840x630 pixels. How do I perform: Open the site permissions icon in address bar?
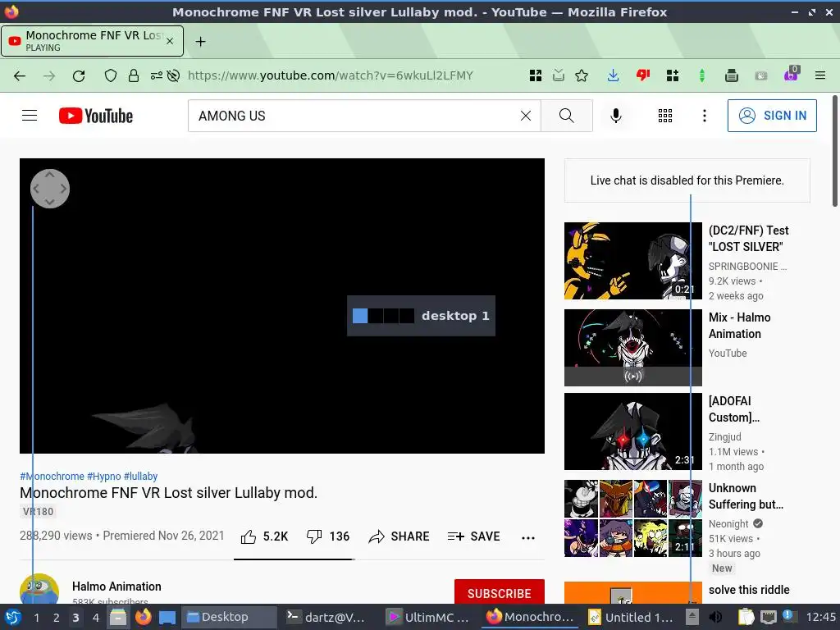point(156,76)
